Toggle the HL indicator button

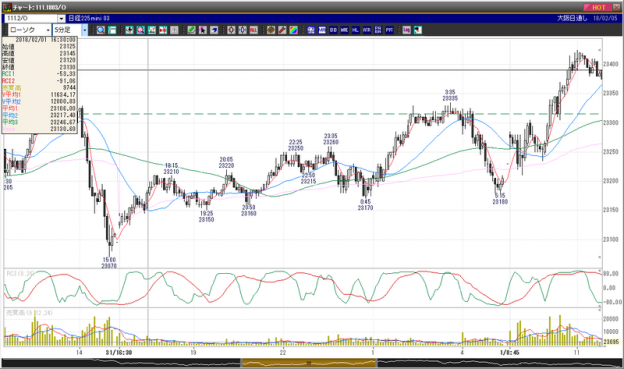coord(355,30)
